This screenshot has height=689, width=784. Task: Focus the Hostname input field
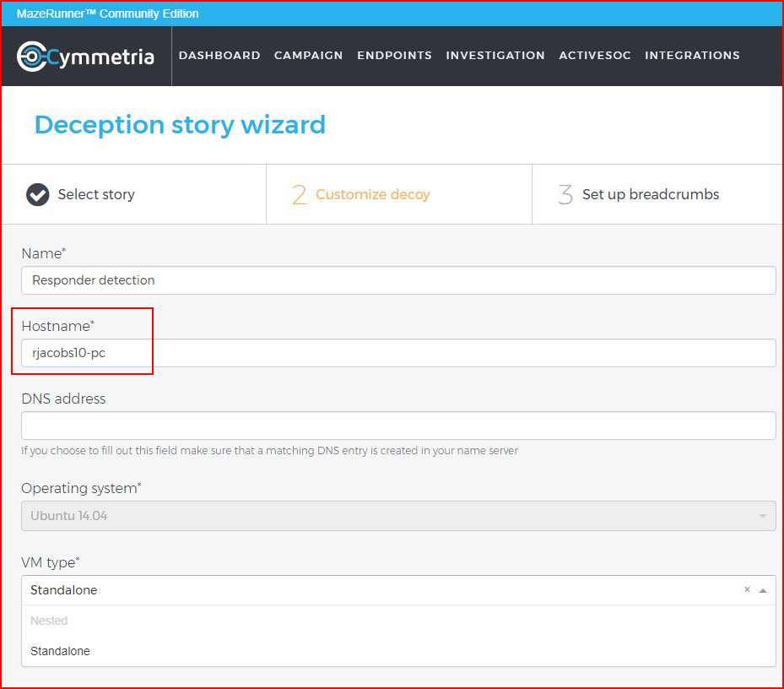(398, 353)
